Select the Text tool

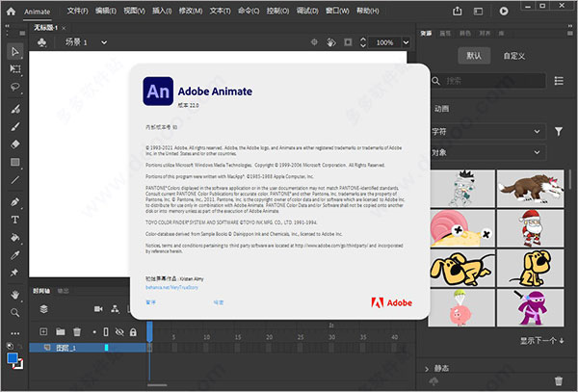[x=15, y=220]
